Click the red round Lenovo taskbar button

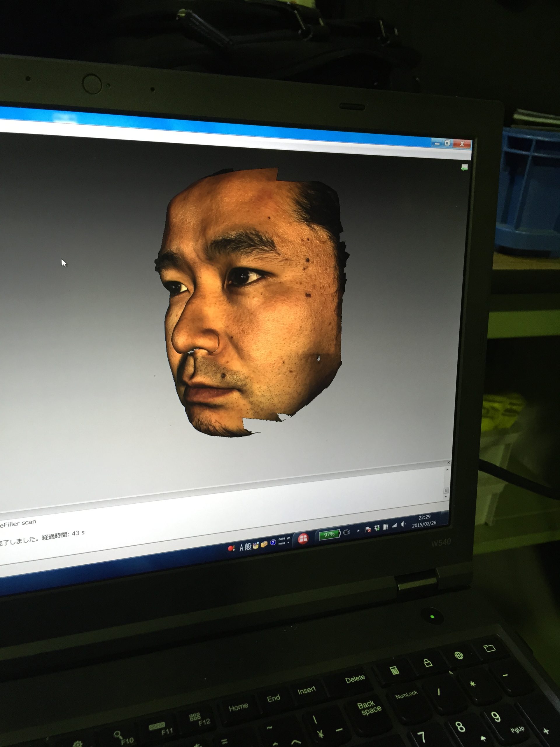(x=303, y=539)
